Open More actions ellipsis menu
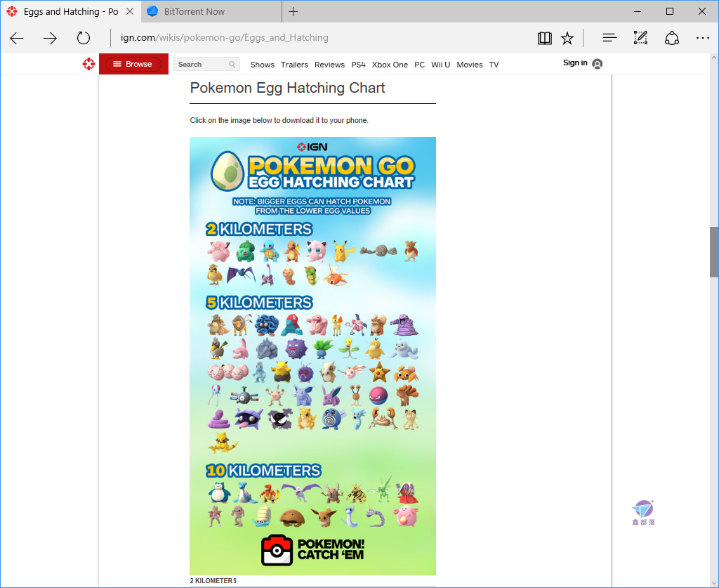Screen dimensions: 719x588 click(702, 38)
